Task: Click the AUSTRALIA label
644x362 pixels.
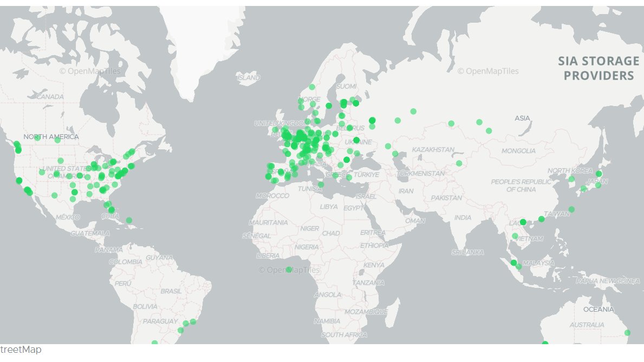Action: click(x=587, y=325)
